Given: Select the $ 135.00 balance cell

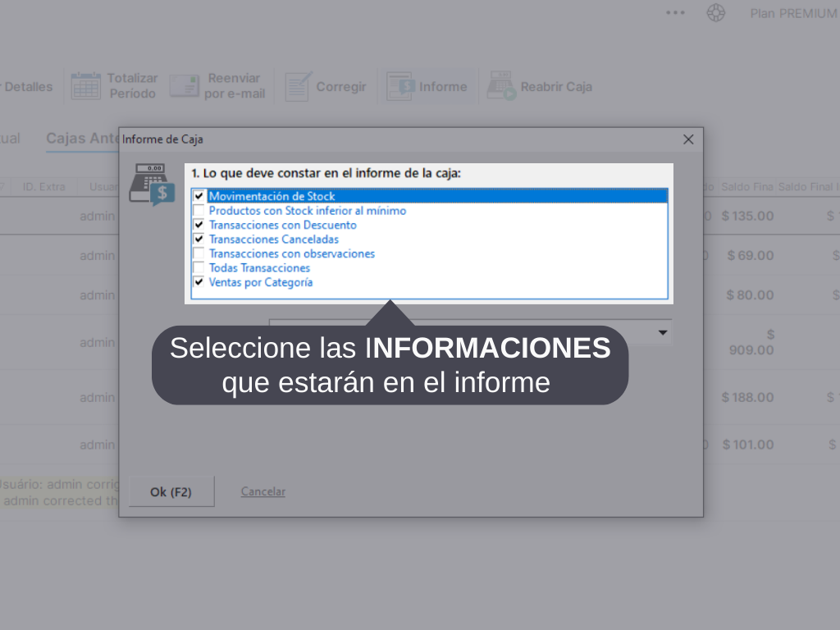Looking at the screenshot, I should 748,216.
